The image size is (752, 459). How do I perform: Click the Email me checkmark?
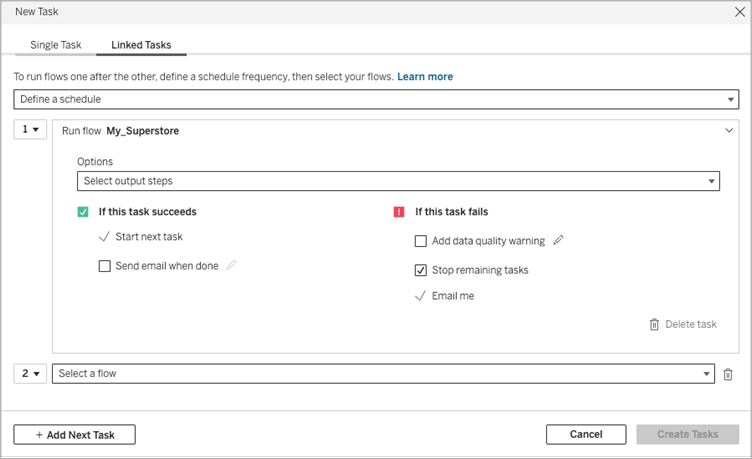click(x=420, y=296)
